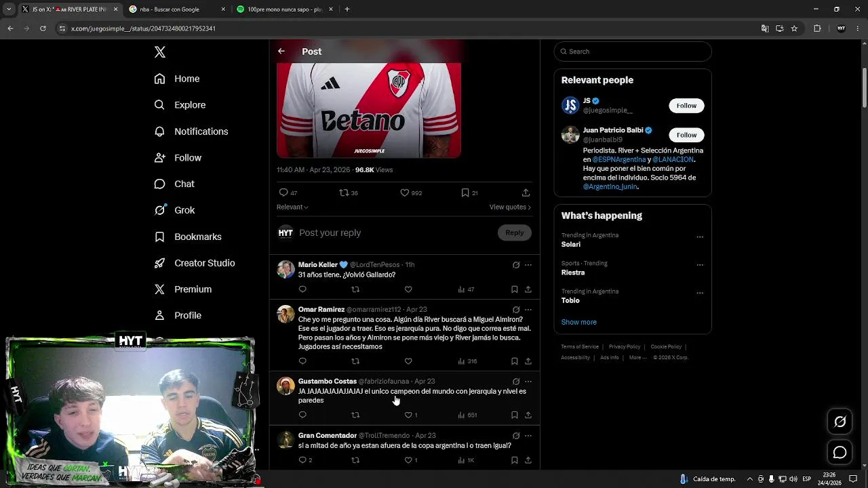Open a new browser tab
This screenshot has width=868, height=488.
(347, 9)
